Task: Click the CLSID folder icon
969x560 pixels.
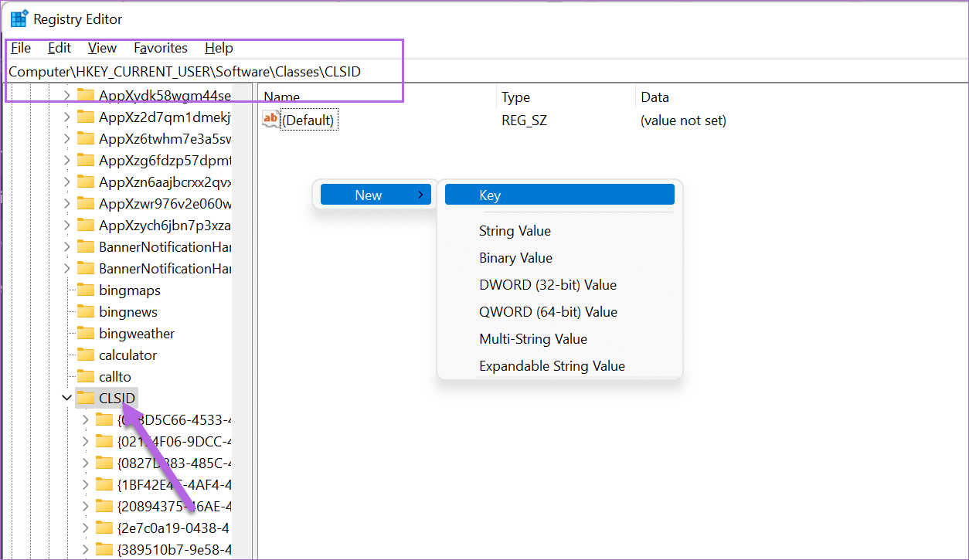Action: 87,397
